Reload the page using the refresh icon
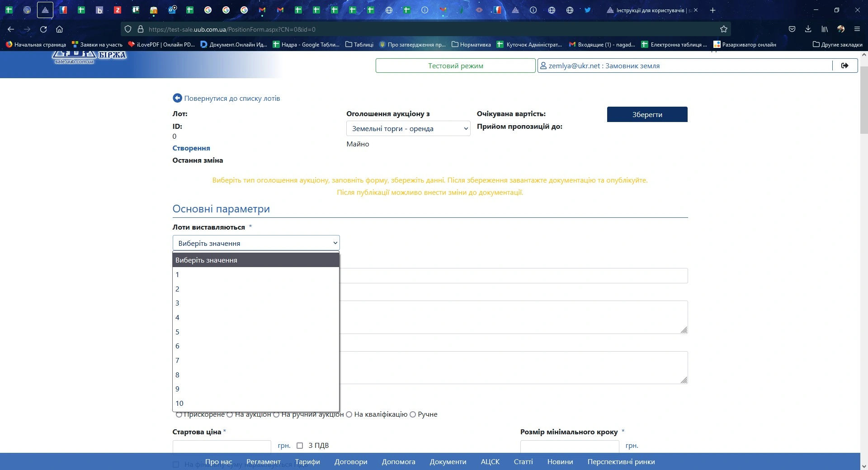The height and width of the screenshot is (470, 868). click(x=43, y=29)
